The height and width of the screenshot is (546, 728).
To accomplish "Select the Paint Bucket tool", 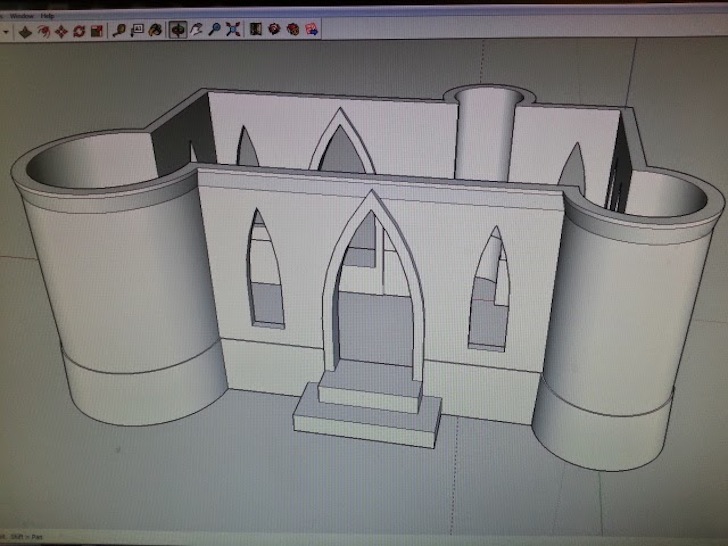I will point(155,31).
